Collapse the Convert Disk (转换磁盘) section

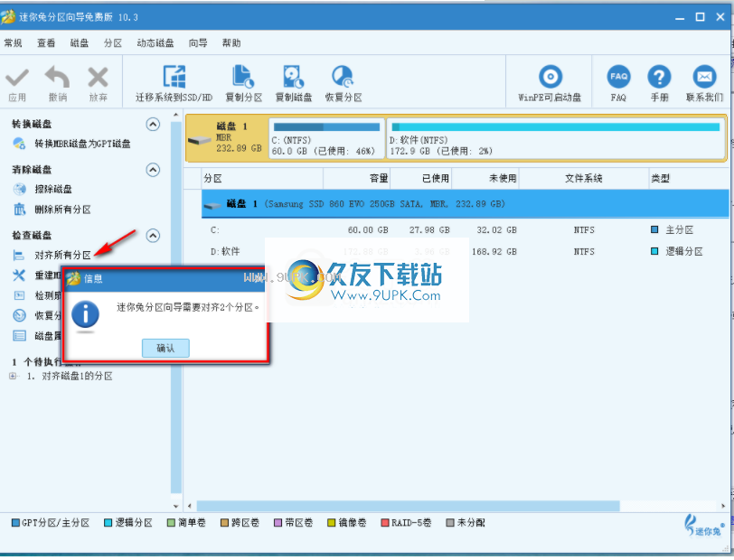click(153, 124)
